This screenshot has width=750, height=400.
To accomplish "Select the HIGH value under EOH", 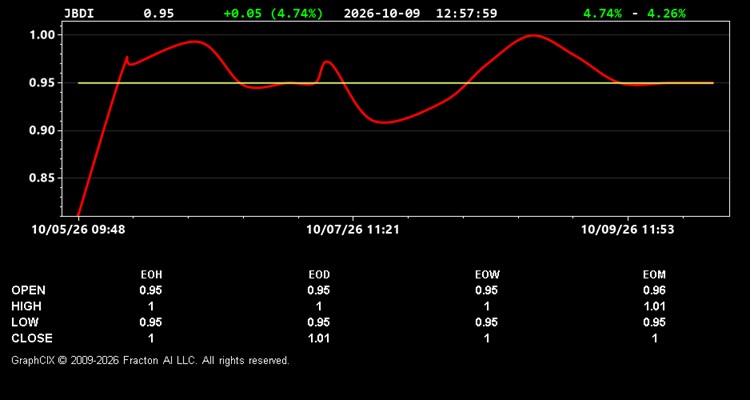I will tap(151, 306).
